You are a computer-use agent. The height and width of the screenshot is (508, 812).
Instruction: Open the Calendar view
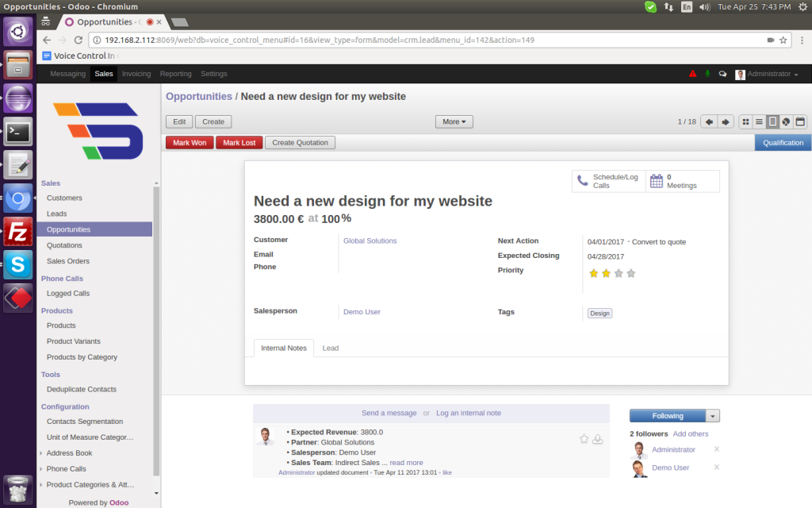click(799, 121)
